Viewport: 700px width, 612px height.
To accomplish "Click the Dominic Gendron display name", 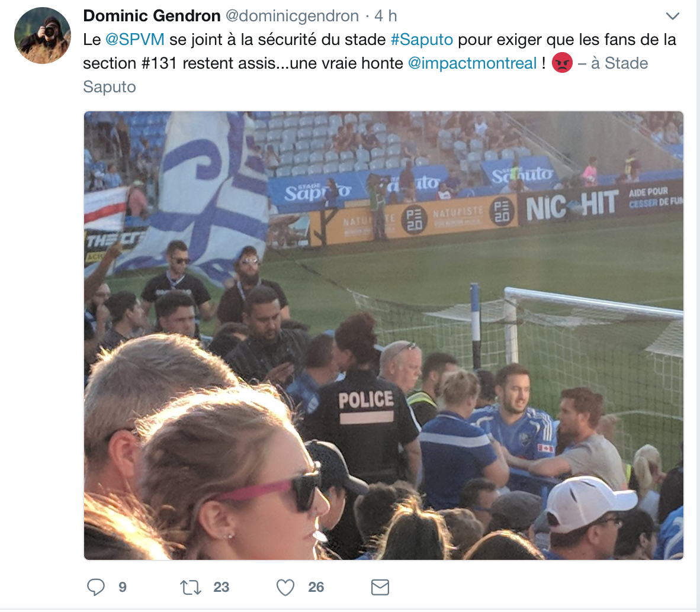I will click(x=152, y=16).
